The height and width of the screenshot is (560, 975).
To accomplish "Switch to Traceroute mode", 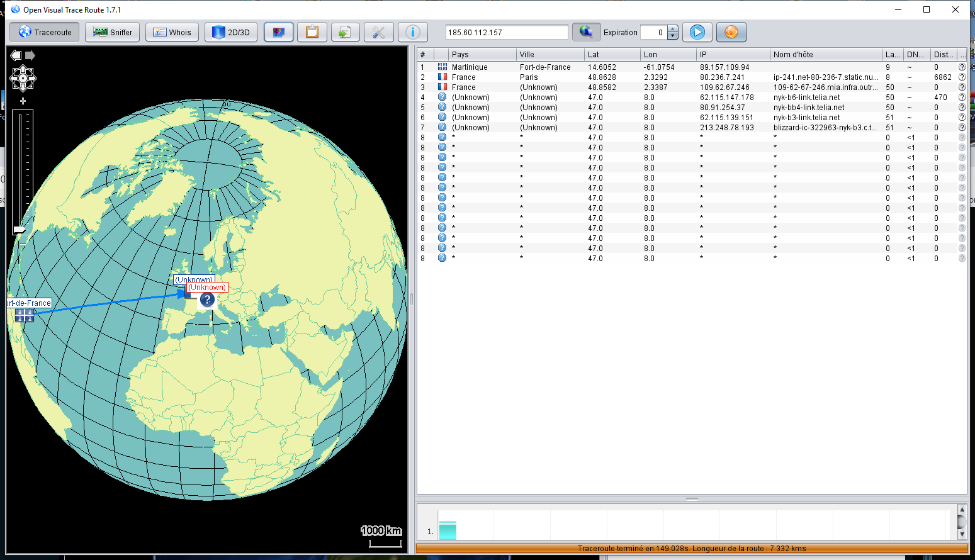I will [45, 32].
